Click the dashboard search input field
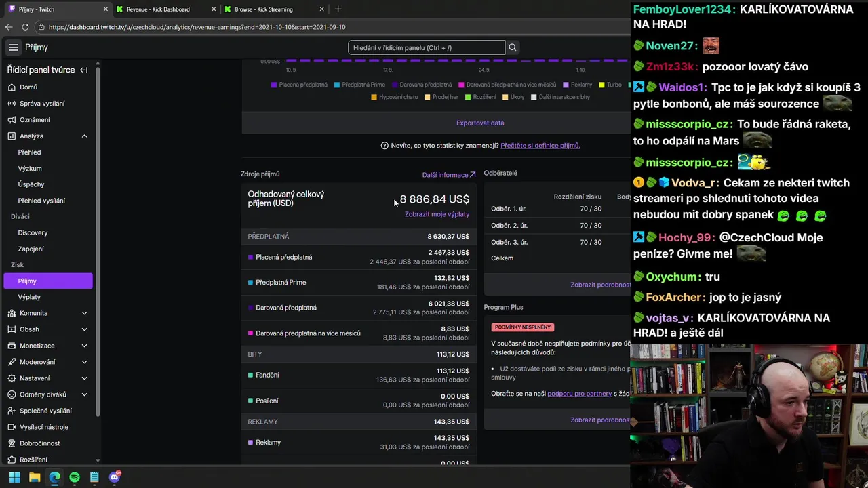Viewport: 868px width, 488px height. click(x=427, y=47)
